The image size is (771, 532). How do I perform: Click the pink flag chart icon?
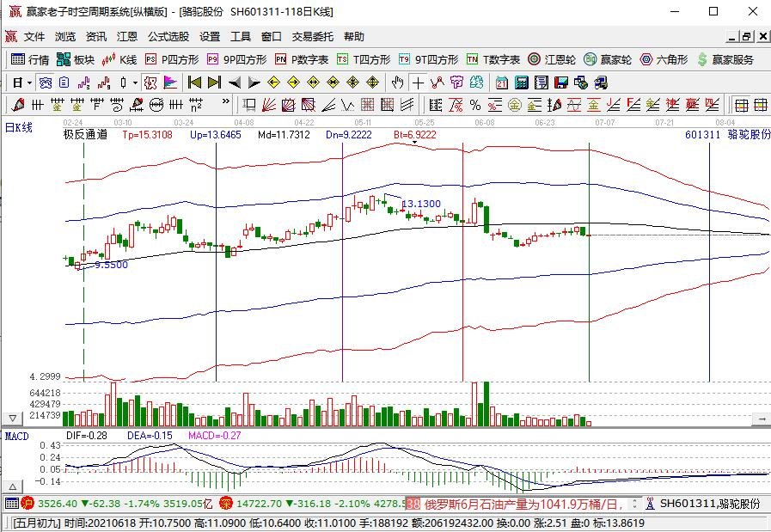170,83
